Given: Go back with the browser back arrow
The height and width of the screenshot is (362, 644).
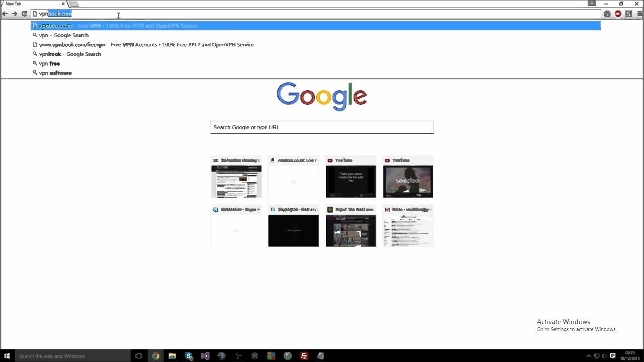Looking at the screenshot, I should (x=5, y=14).
